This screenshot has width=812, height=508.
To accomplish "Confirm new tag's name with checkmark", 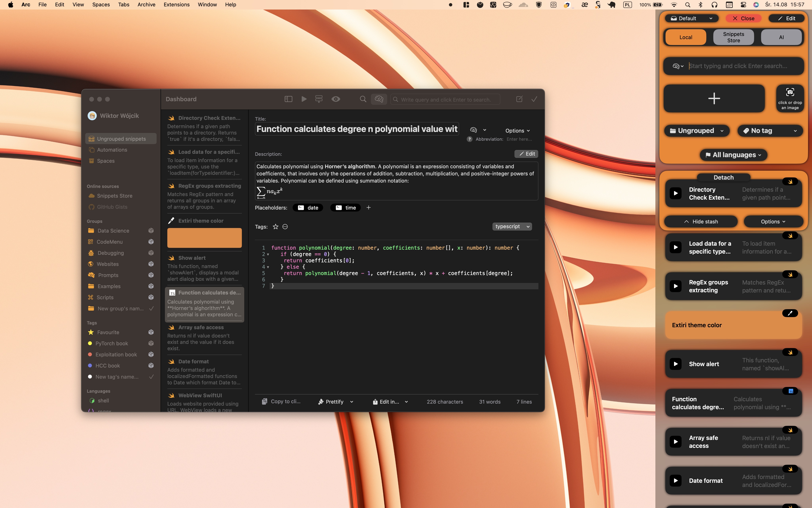I will [151, 377].
